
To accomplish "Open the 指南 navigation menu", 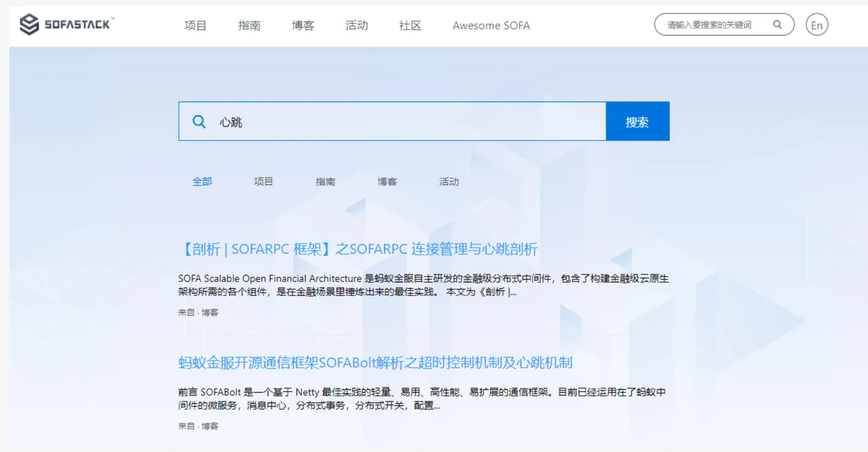I will click(x=249, y=25).
